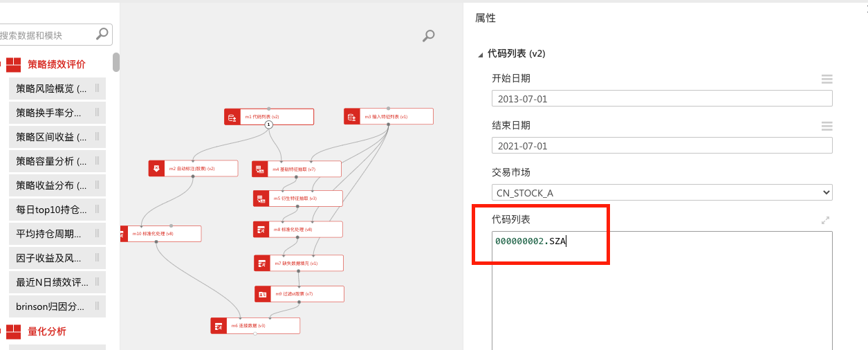The image size is (868, 350).
Task: Select the m9 过滤st股票 node icon
Action: coord(263,294)
